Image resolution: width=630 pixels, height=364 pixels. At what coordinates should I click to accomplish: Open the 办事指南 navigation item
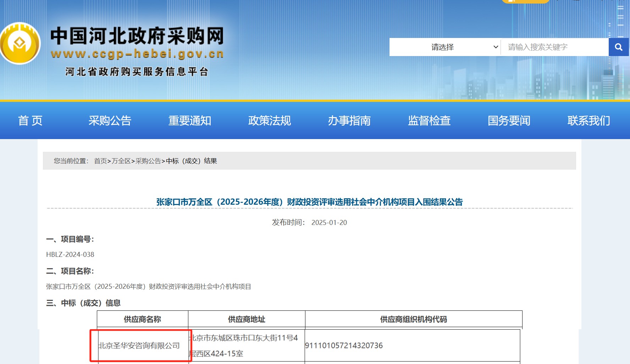[349, 121]
